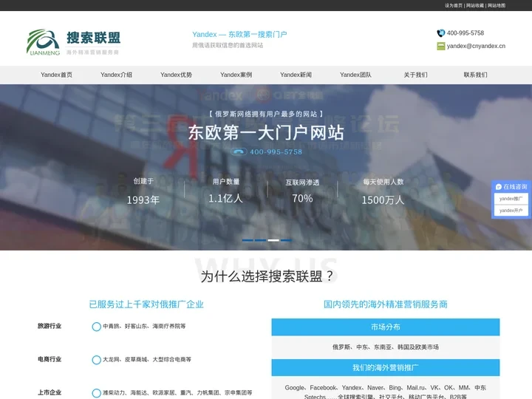Click the 在线咨询 widget header
This screenshot has height=399, width=532.
click(511, 187)
